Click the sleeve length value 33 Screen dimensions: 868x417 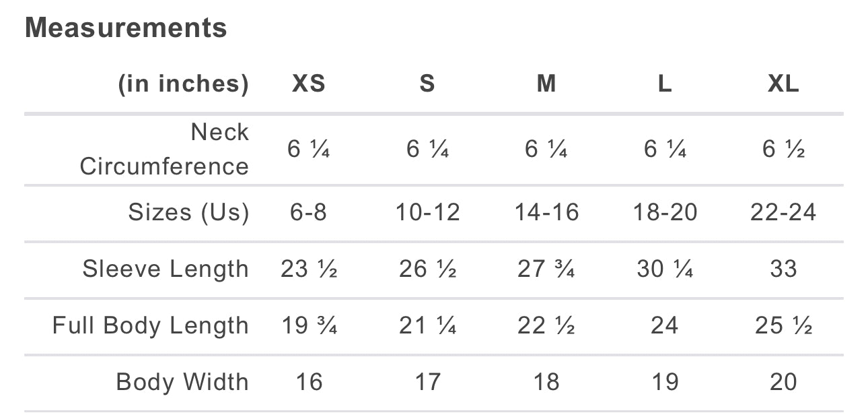(783, 269)
